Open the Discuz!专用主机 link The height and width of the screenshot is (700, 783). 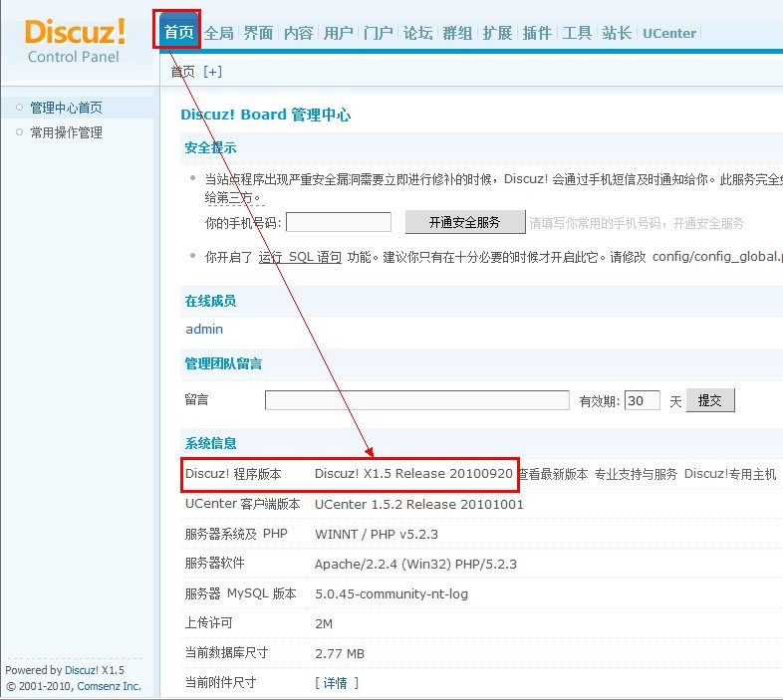coord(730,474)
